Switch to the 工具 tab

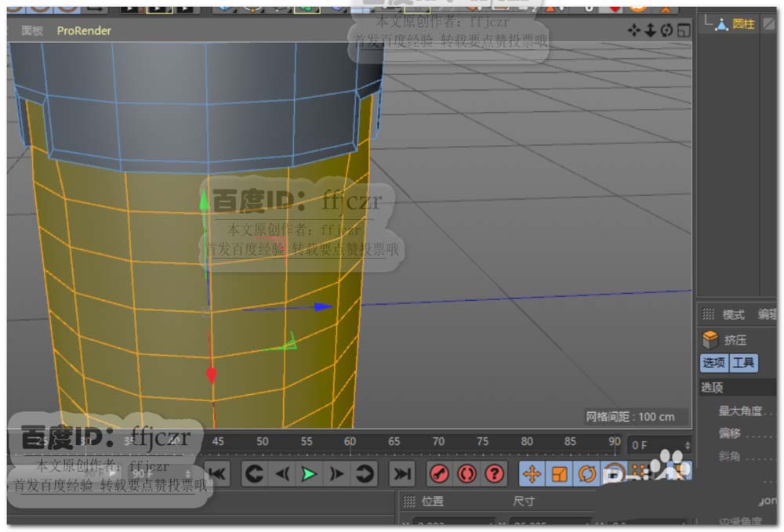coord(743,363)
